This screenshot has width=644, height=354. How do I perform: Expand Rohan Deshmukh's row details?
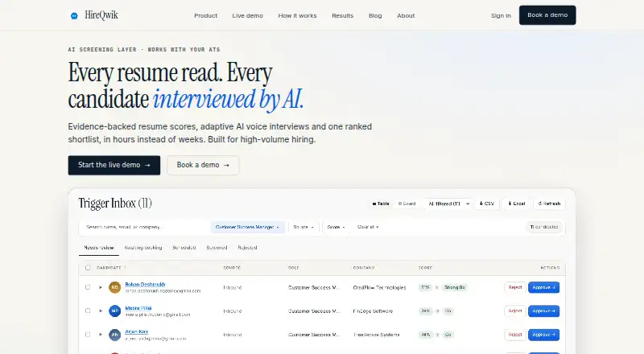click(100, 287)
